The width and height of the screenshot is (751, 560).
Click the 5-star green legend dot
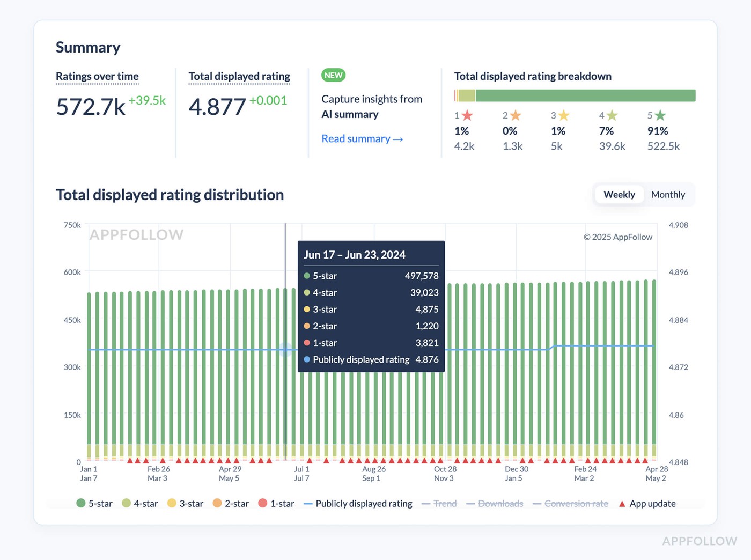81,503
